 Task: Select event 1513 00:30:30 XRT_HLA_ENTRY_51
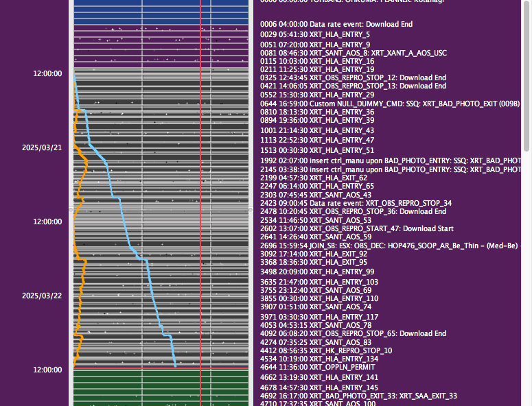coord(317,150)
